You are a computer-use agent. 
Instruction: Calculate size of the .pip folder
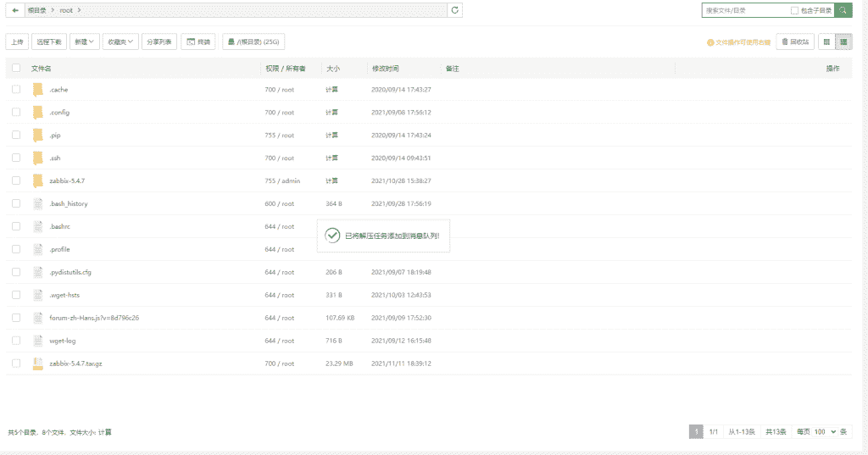(x=331, y=135)
